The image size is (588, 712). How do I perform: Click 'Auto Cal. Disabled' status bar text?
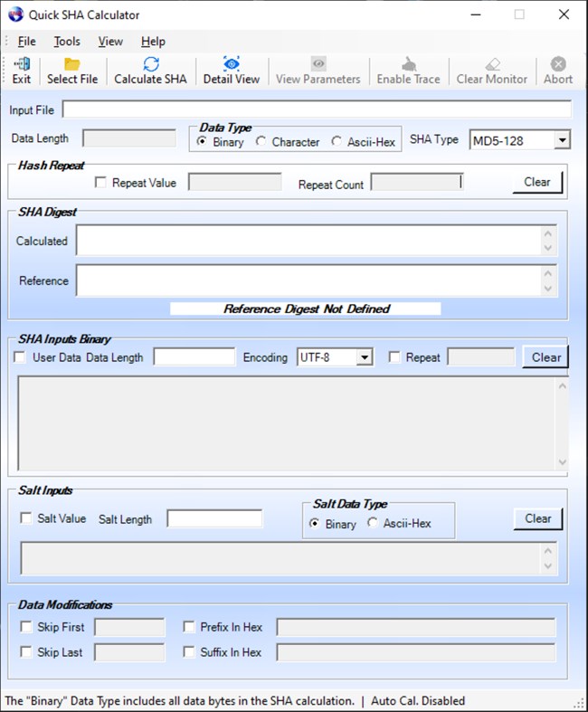(x=418, y=700)
